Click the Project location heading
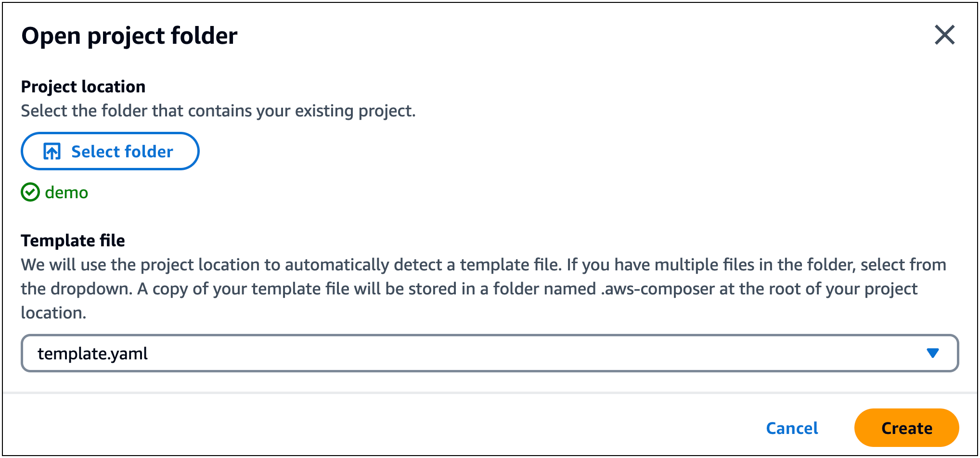The height and width of the screenshot is (458, 980). (83, 87)
